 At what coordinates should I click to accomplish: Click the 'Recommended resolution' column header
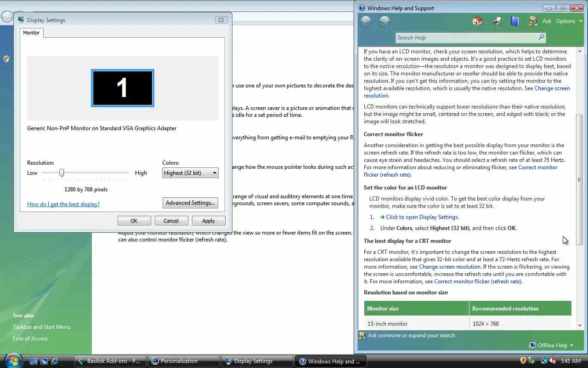point(520,309)
